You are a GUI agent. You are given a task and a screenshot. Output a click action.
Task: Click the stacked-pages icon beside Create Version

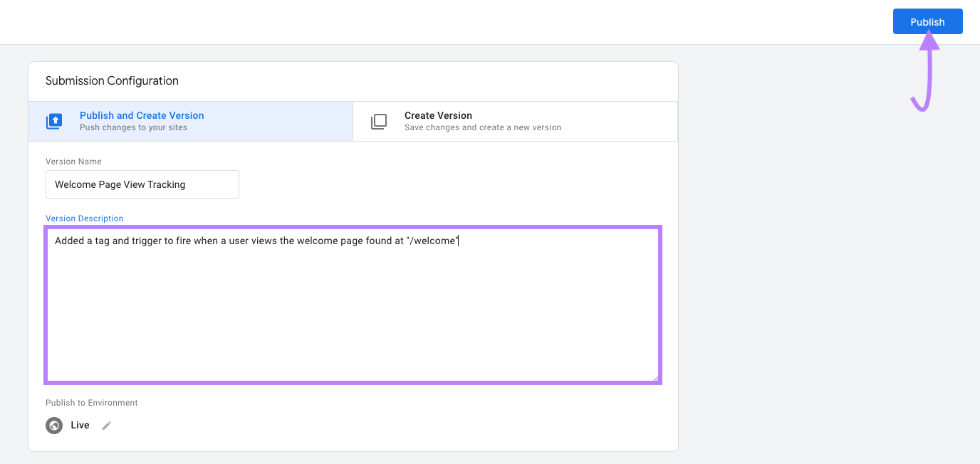[377, 121]
